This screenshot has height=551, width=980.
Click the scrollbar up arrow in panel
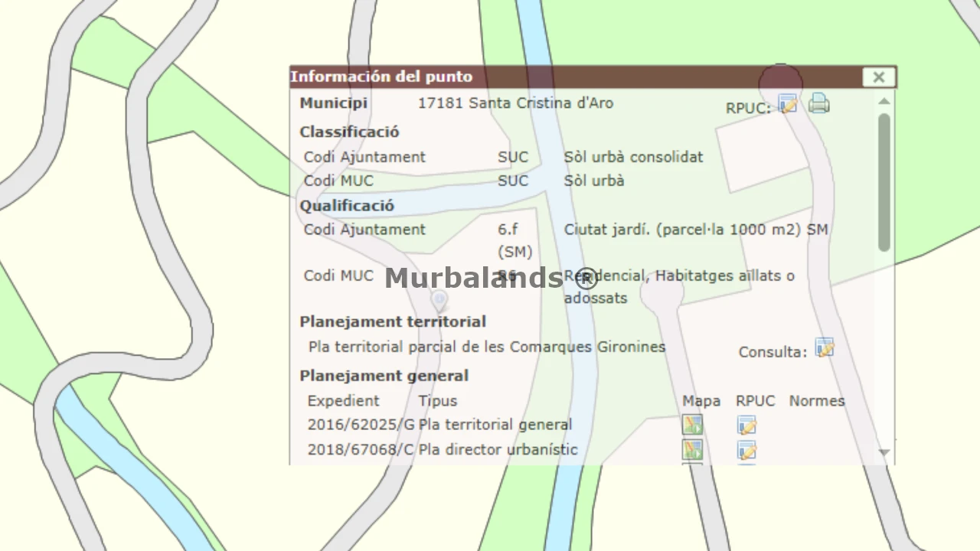[884, 102]
